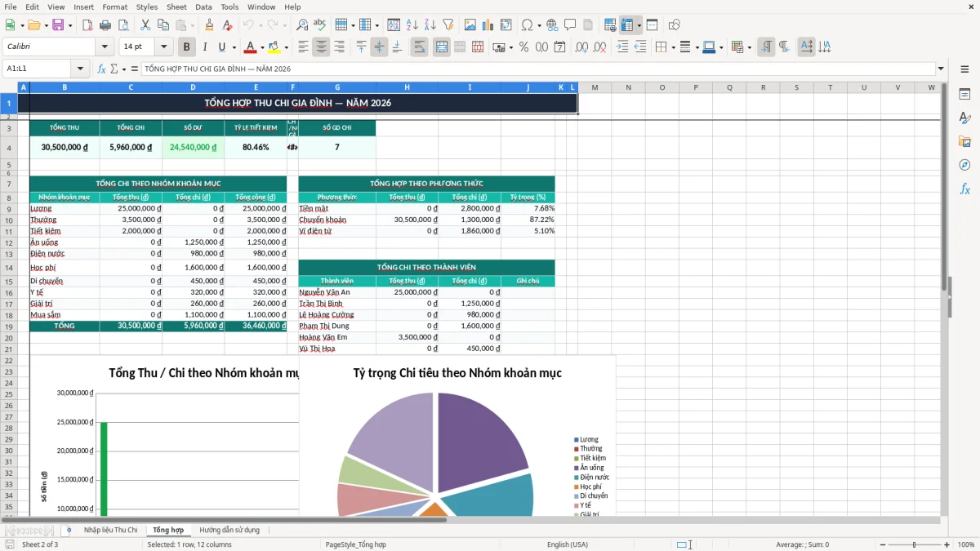Click column header G
The width and height of the screenshot is (980, 551).
point(337,87)
